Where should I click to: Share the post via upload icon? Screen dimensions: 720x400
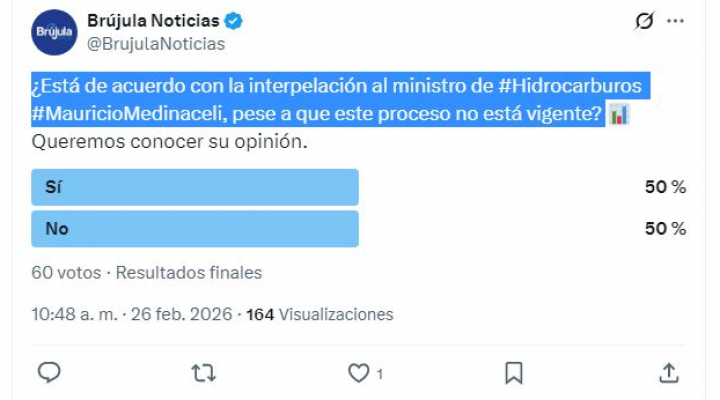coord(669,373)
